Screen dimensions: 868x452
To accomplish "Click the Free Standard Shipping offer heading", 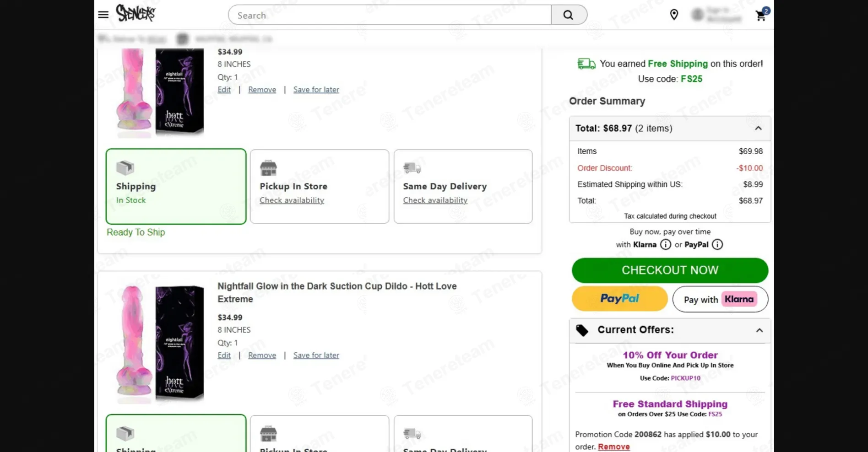I will point(670,404).
